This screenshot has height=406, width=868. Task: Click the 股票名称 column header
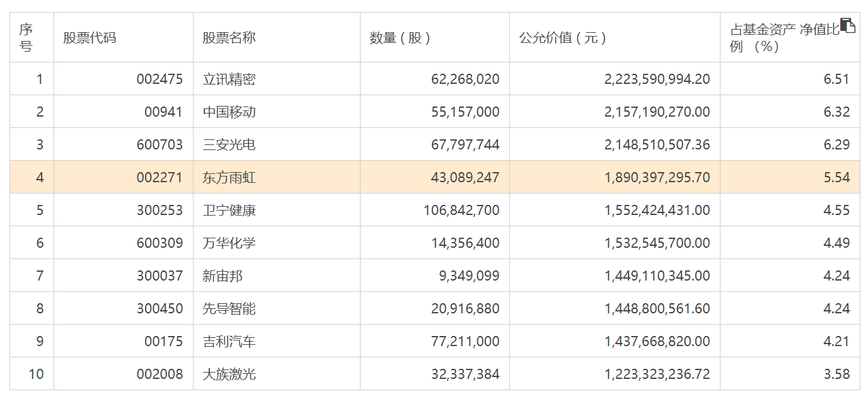point(229,38)
